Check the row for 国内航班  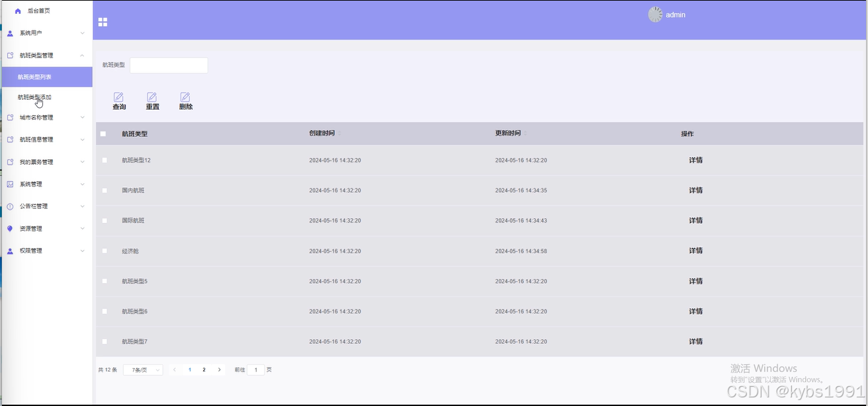click(105, 190)
